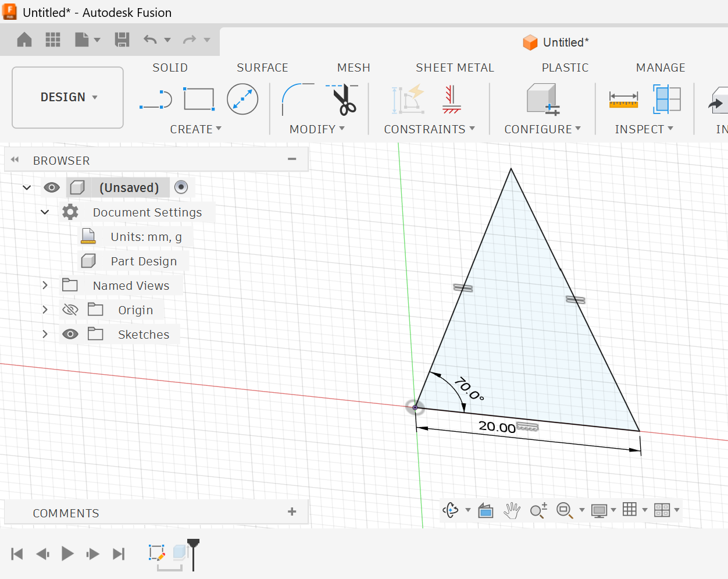Viewport: 728px width, 579px height.
Task: Open the CONSTRAINTS dropdown menu
Action: (x=430, y=129)
